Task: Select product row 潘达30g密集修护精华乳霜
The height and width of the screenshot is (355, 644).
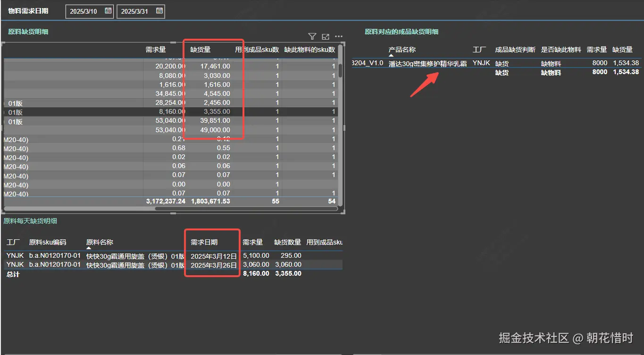Action: [x=427, y=63]
